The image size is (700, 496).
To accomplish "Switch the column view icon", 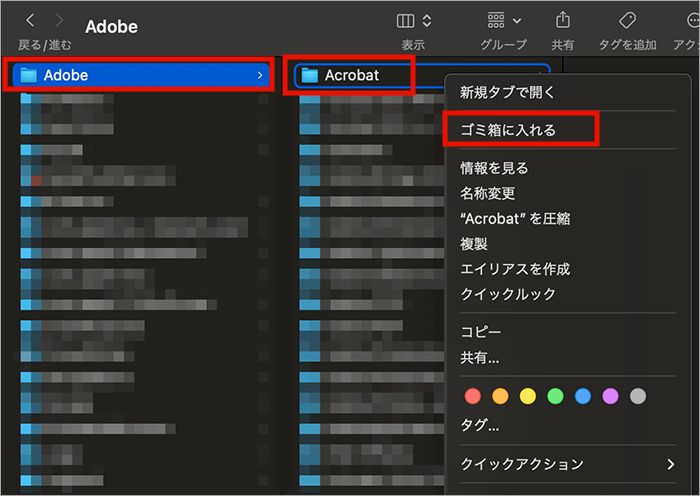I will [x=405, y=21].
